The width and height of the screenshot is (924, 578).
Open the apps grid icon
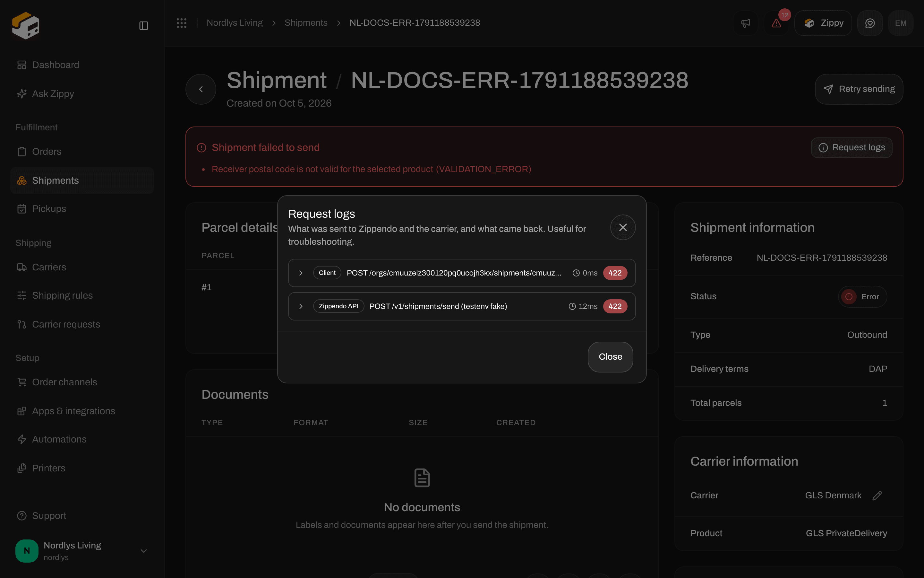tap(181, 23)
